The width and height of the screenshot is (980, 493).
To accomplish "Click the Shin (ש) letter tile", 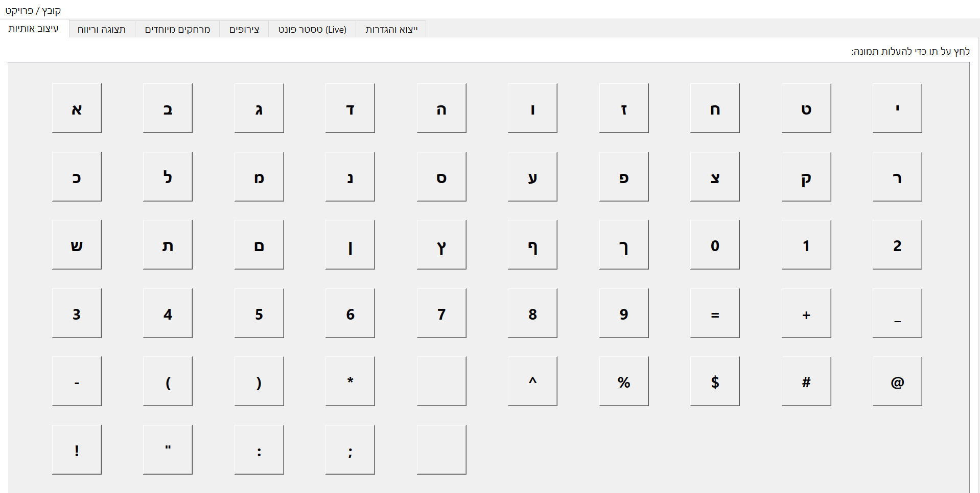I will click(77, 245).
